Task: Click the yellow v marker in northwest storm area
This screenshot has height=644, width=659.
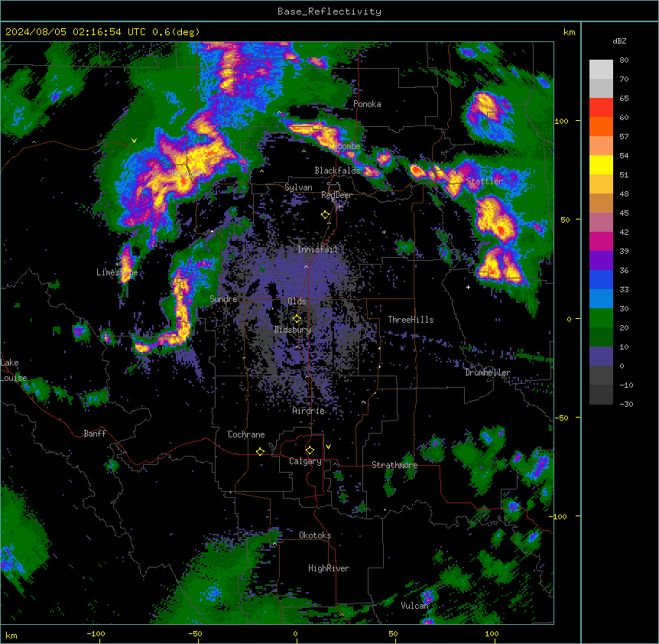Action: pyautogui.click(x=134, y=141)
